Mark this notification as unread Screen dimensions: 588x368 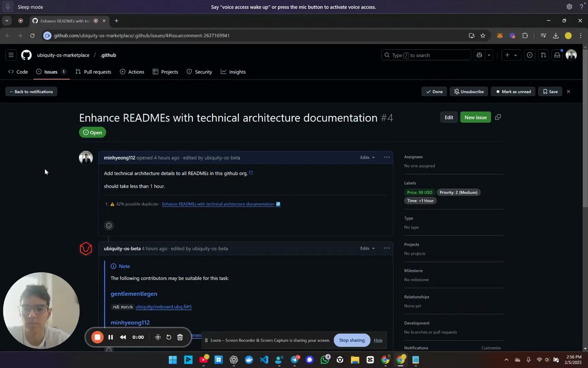513,92
